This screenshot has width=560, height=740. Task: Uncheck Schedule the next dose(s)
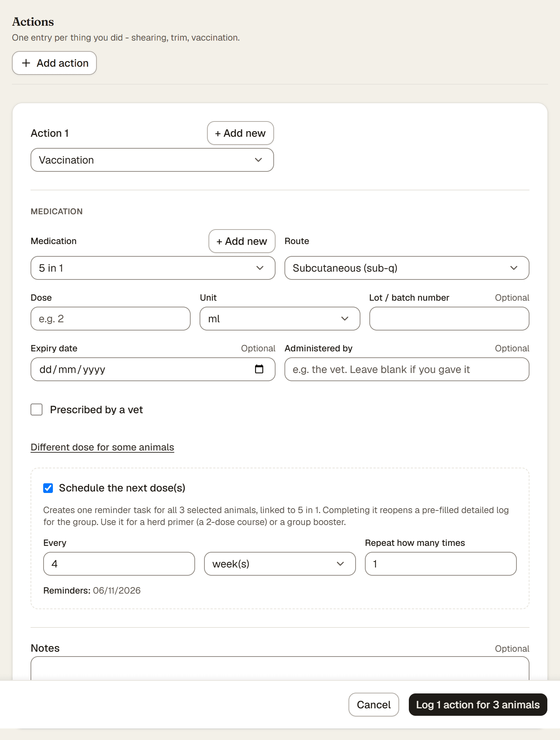point(48,488)
